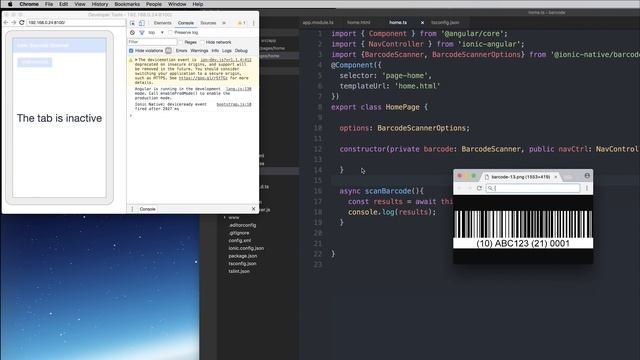Click the console Filter text field

(x=152, y=42)
